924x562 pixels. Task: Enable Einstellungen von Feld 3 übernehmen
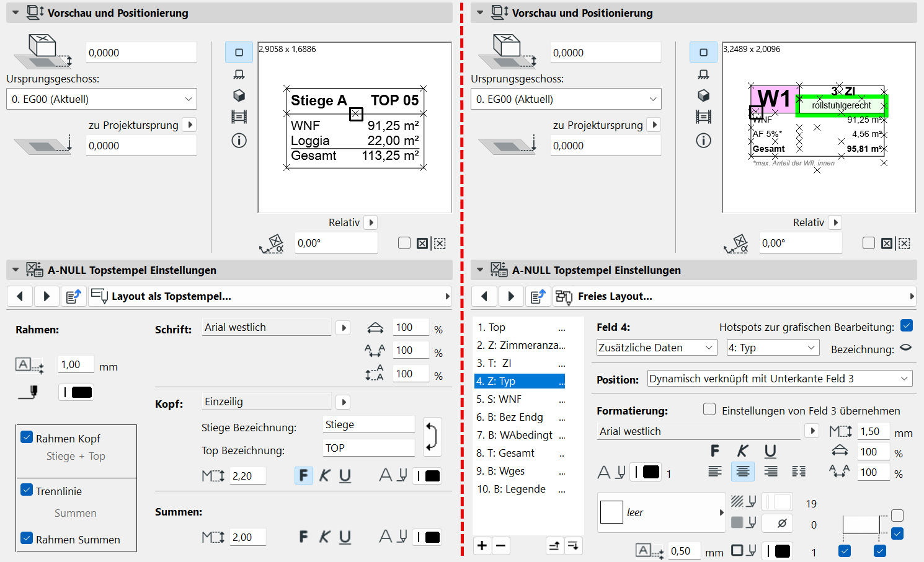[x=709, y=410]
